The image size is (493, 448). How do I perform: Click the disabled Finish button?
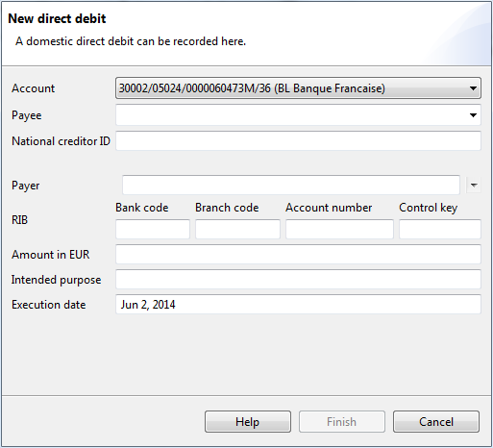click(342, 422)
